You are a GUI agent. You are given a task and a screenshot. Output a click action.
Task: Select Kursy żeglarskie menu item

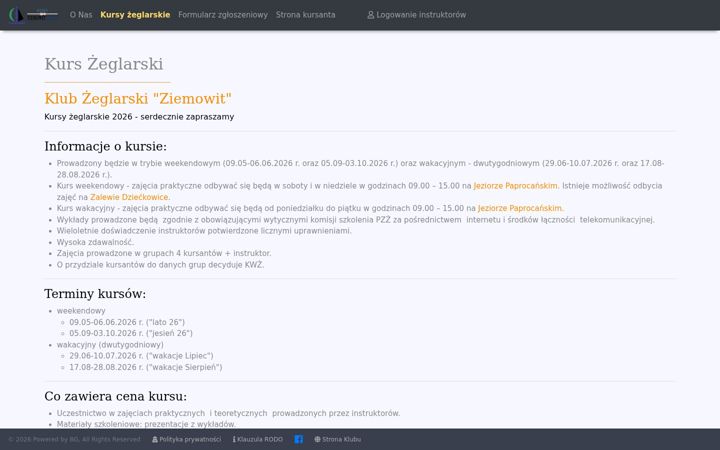pos(135,15)
